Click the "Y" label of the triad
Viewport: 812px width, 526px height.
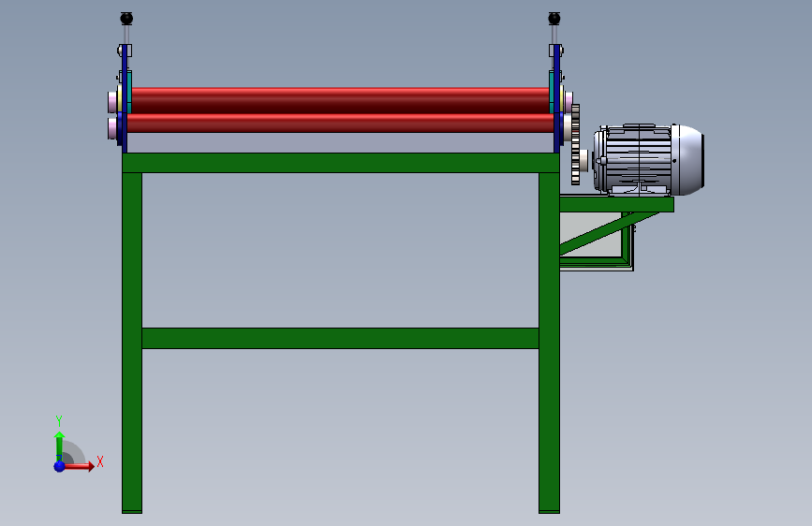click(59, 421)
